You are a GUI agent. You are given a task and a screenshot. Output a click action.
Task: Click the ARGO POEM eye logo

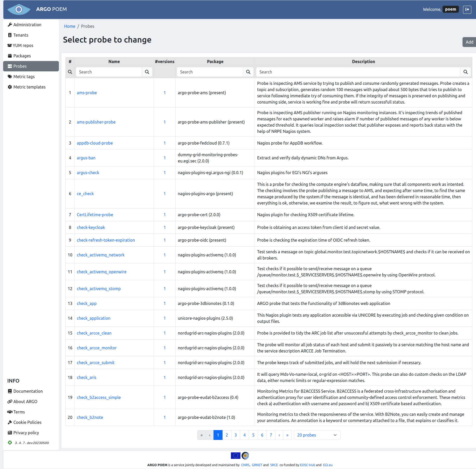[19, 9]
